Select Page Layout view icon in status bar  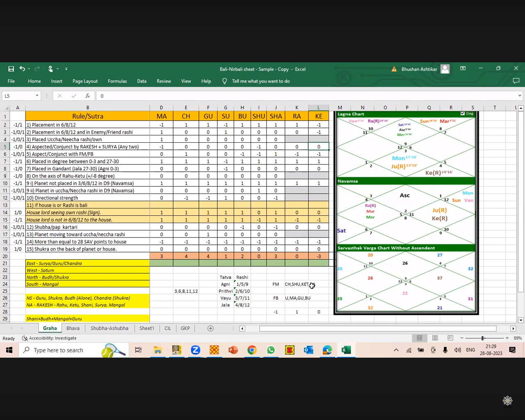click(x=435, y=338)
